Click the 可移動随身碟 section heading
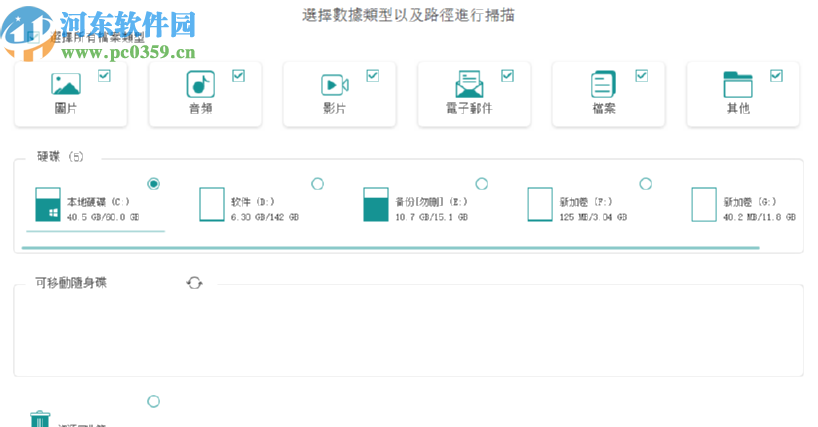 click(x=71, y=283)
